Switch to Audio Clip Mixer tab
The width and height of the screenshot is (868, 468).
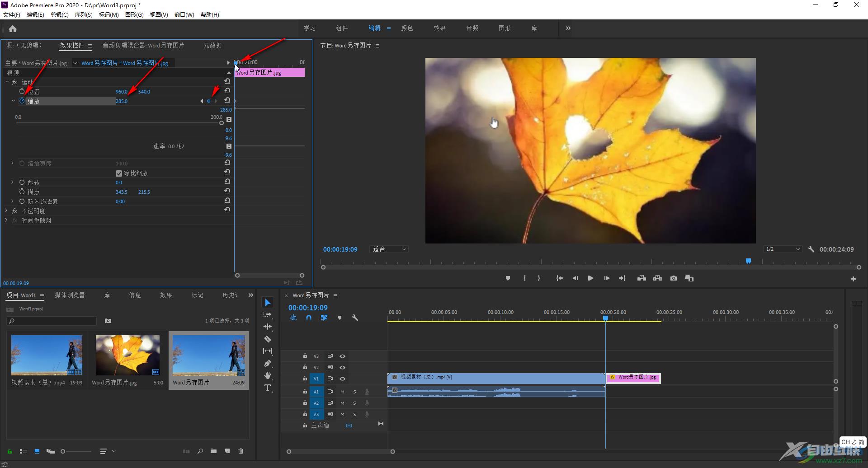143,45
